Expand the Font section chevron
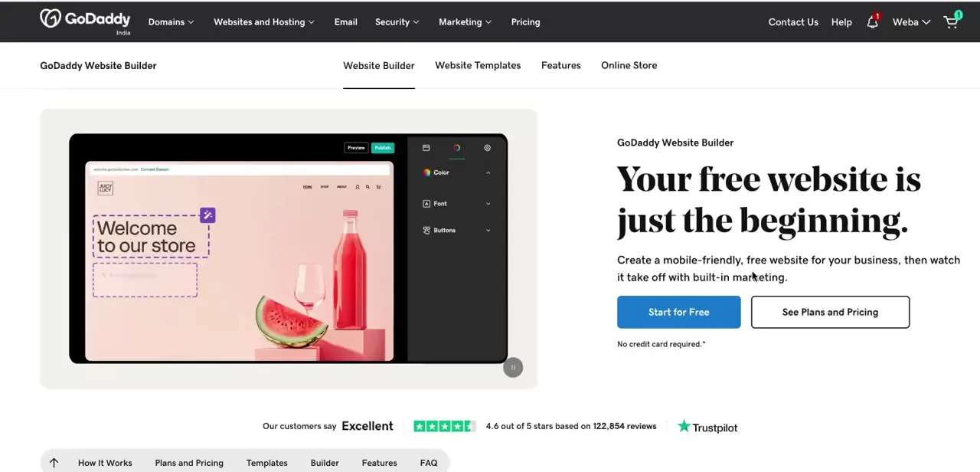 488,204
